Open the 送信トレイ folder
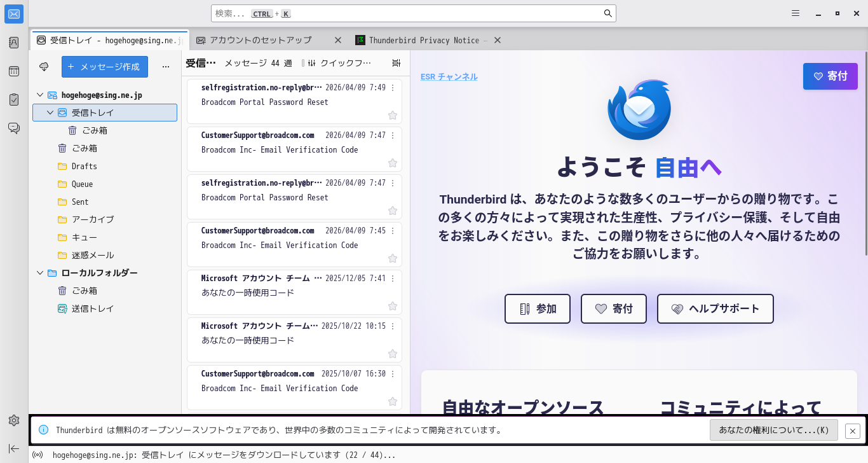This screenshot has width=868, height=463. (x=105, y=308)
